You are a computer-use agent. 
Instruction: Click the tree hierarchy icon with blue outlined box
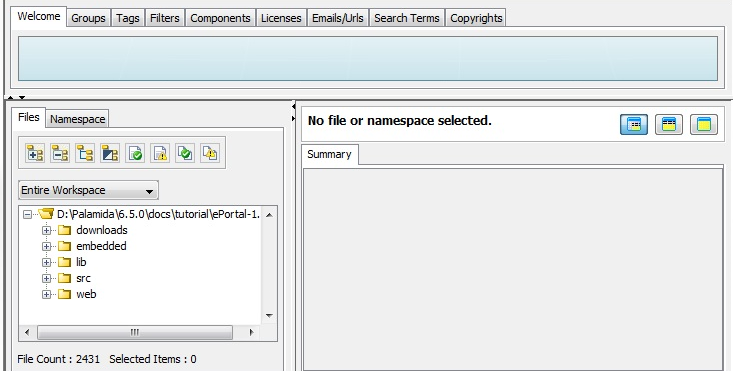[x=85, y=153]
